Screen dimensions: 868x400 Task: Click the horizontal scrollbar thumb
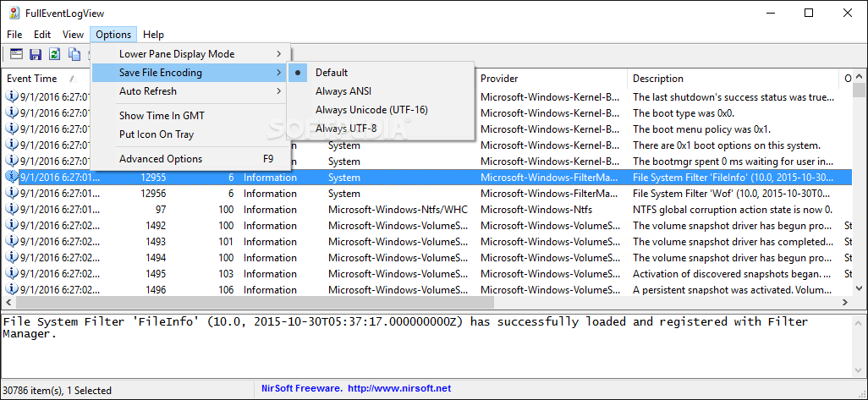(255, 302)
